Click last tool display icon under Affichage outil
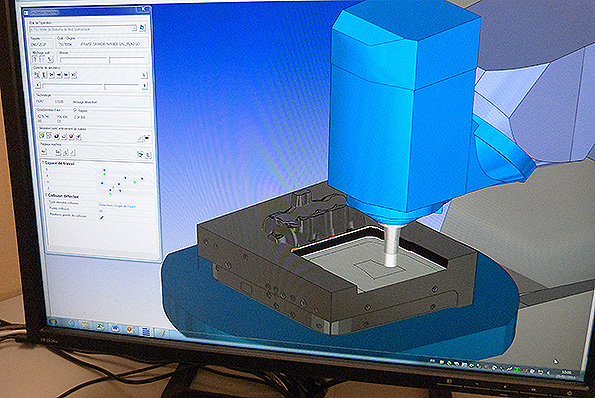Image resolution: width=595 pixels, height=398 pixels. click(50, 60)
